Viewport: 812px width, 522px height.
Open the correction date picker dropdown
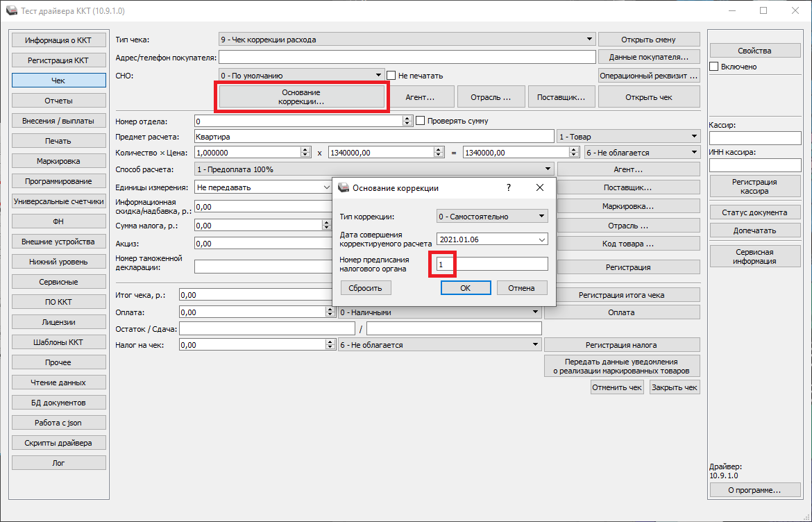coord(541,239)
